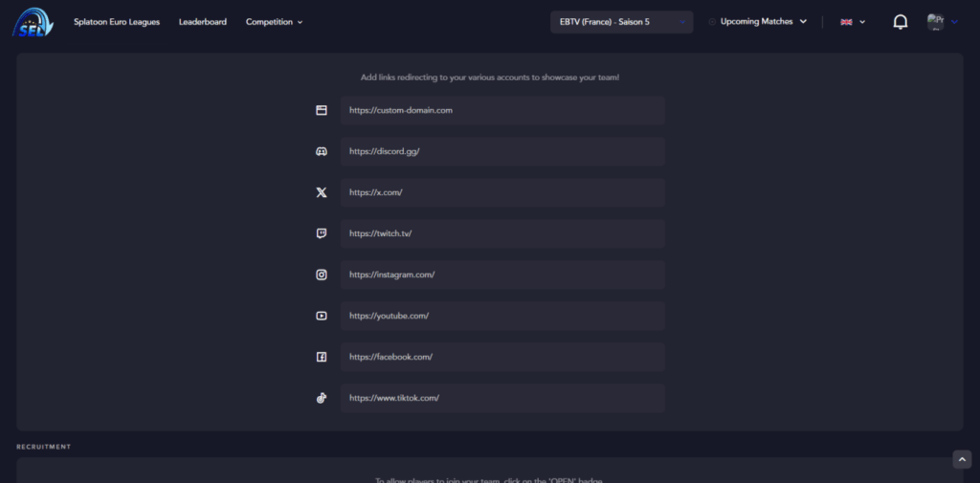Image resolution: width=980 pixels, height=483 pixels.
Task: Click the Instagram icon
Action: pos(322,274)
